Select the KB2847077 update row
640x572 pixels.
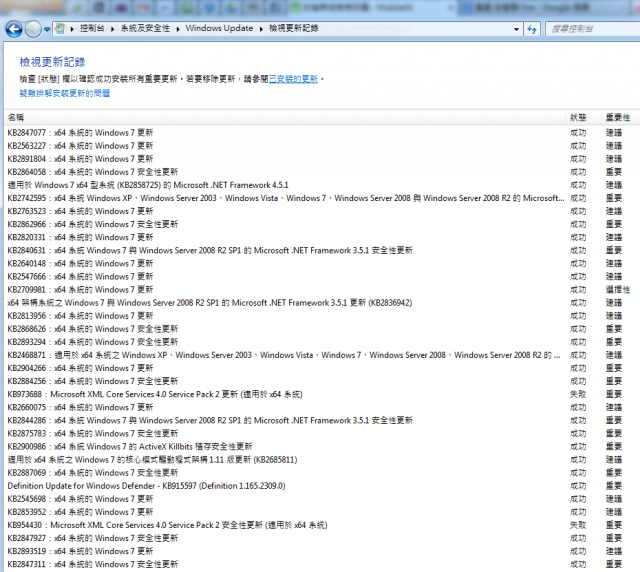[320, 133]
